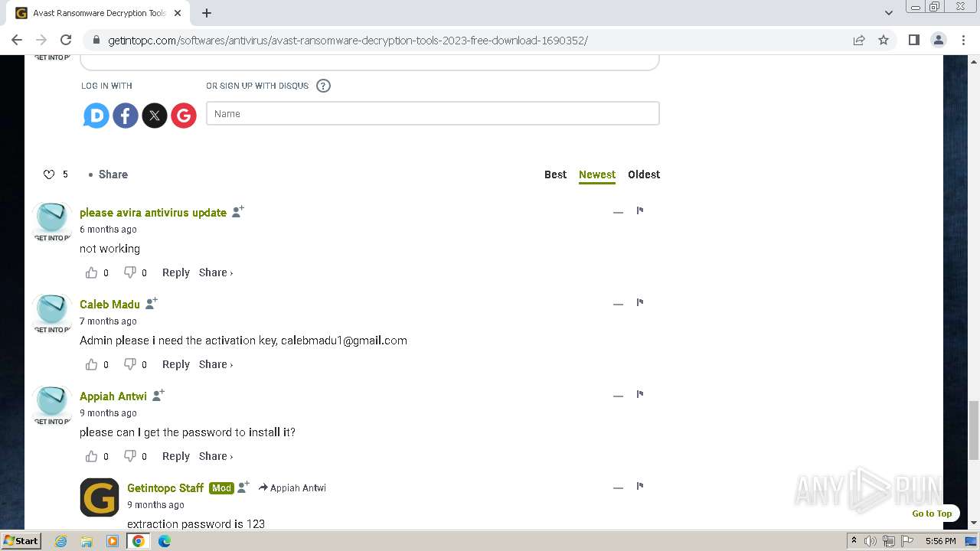Go back to previous page
The height and width of the screenshot is (551, 980).
pos(17,40)
